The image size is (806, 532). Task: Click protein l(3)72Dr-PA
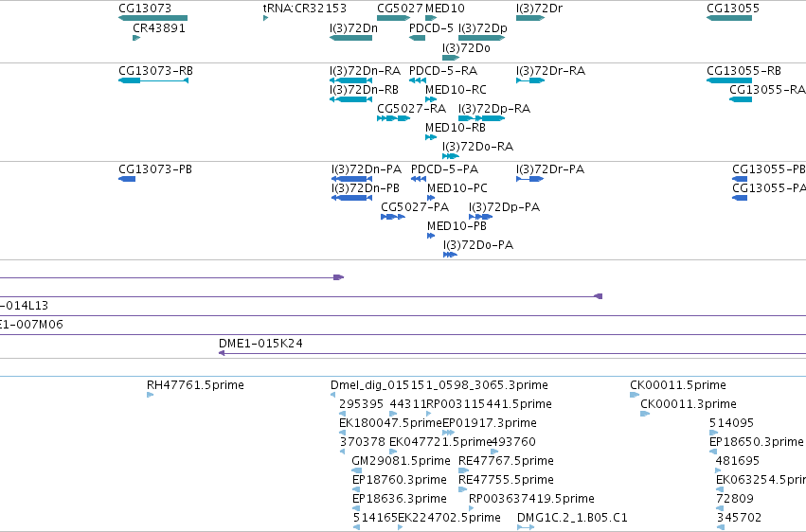[x=530, y=179]
